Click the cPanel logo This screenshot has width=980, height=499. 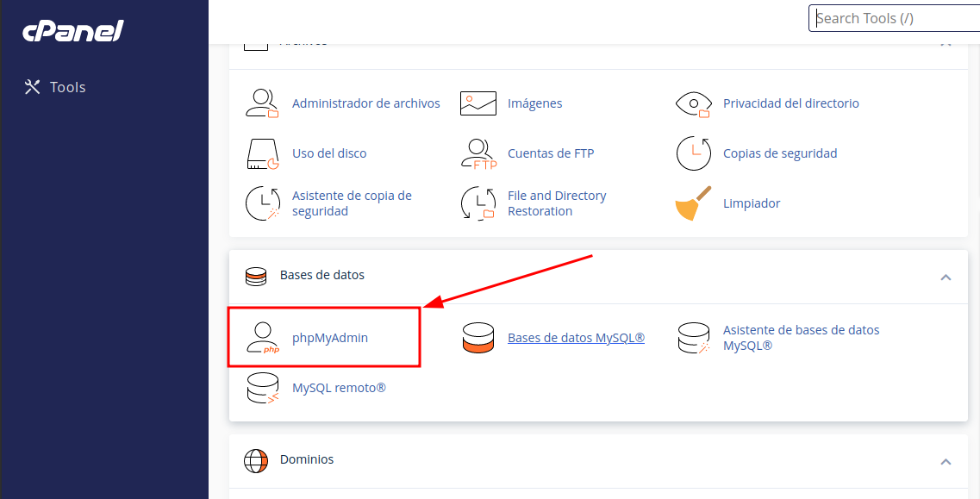click(x=73, y=31)
